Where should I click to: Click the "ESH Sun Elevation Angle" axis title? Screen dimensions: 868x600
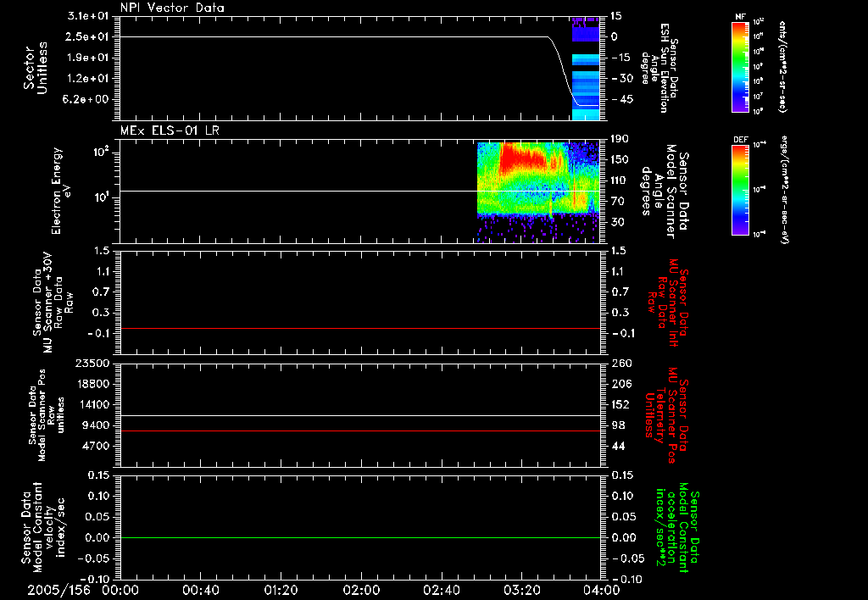659,68
